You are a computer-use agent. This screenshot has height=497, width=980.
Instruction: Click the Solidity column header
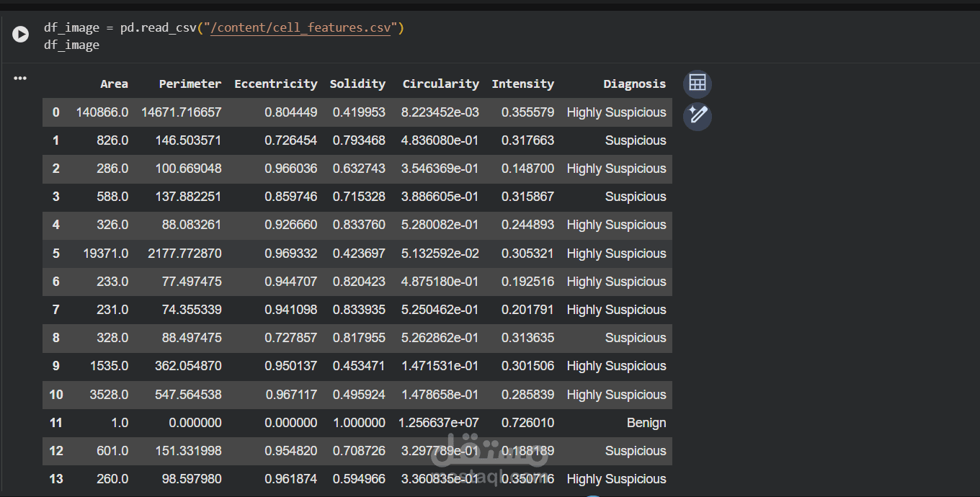coord(357,84)
